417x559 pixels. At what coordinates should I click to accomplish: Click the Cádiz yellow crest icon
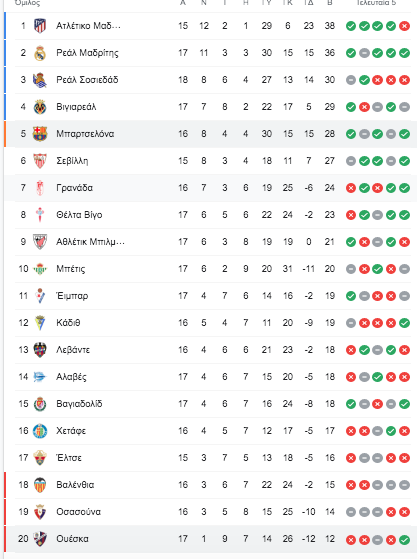click(x=40, y=323)
